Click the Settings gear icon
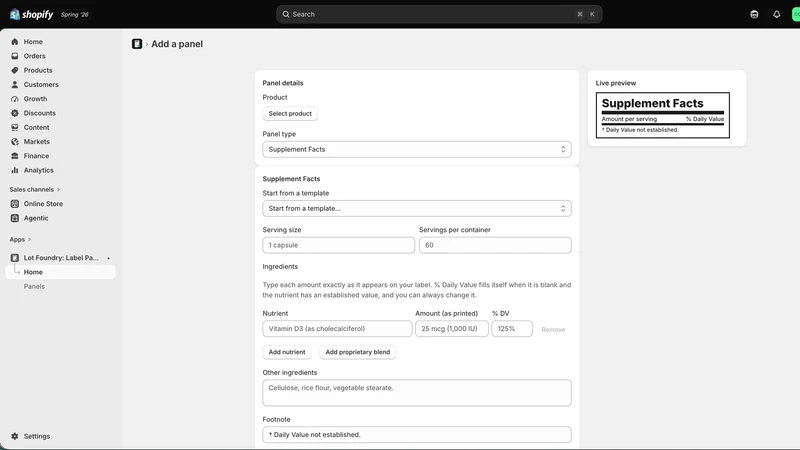The height and width of the screenshot is (450, 800). 15,436
